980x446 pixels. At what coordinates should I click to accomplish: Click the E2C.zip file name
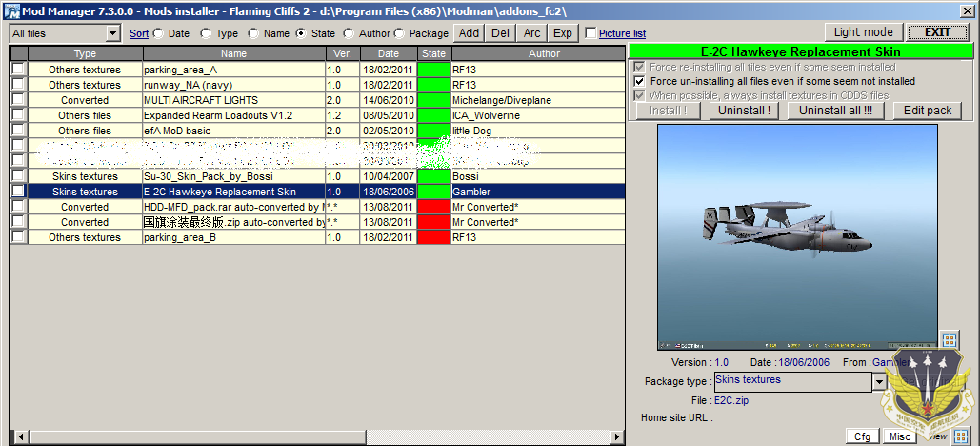(731, 400)
